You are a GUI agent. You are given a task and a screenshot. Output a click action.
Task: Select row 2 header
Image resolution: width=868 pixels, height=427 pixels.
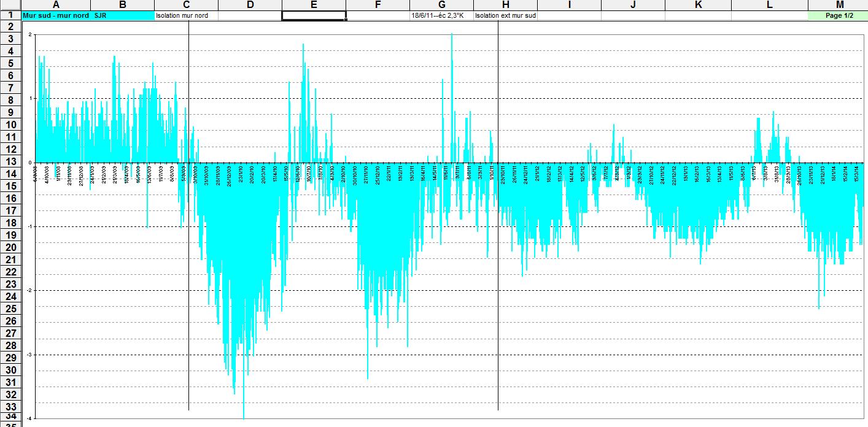[11, 26]
